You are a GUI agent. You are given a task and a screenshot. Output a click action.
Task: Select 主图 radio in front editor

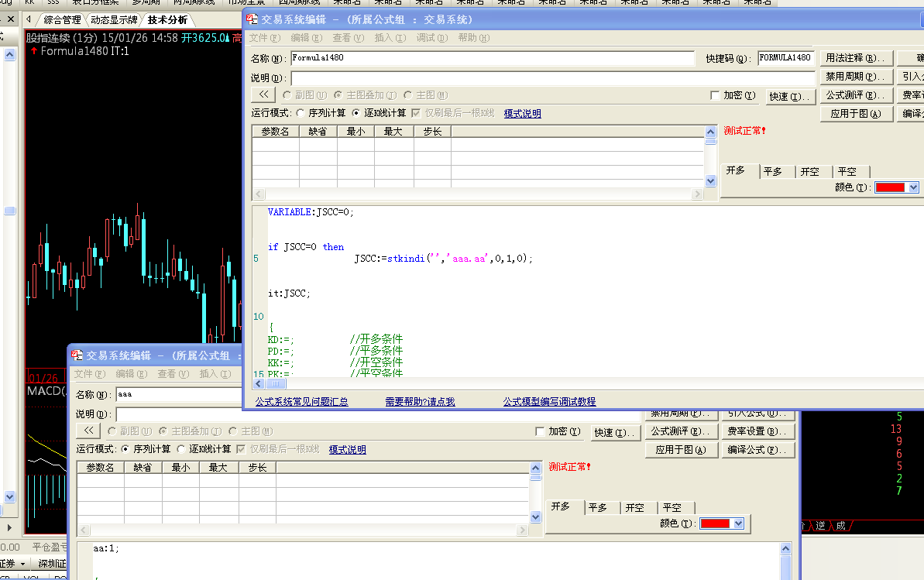[408, 95]
